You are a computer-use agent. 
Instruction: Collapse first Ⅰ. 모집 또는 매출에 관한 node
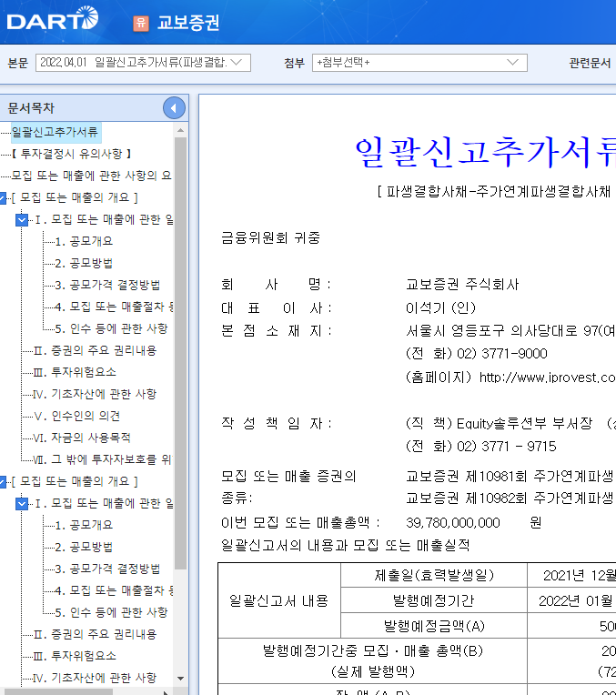tap(22, 219)
